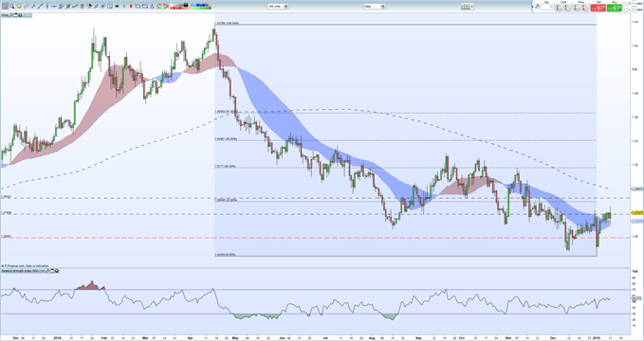
Task: Edit the Relative strength index settings
Action: (x=47, y=271)
